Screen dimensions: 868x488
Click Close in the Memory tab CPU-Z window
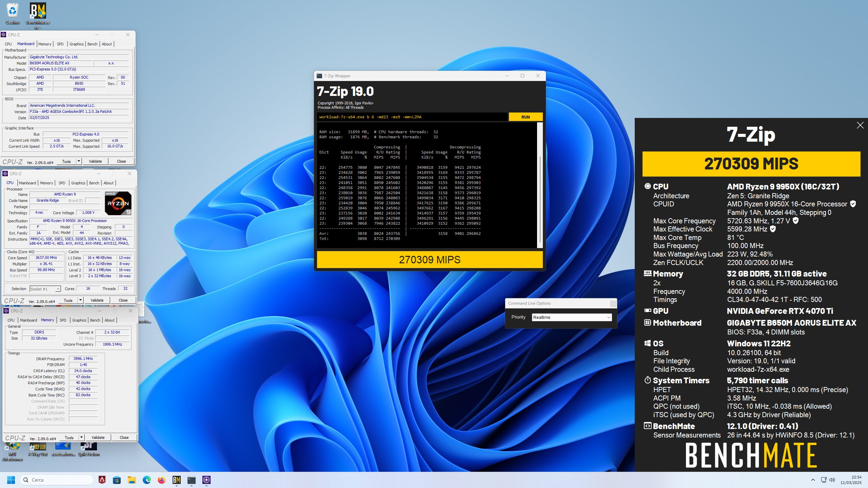(124, 438)
